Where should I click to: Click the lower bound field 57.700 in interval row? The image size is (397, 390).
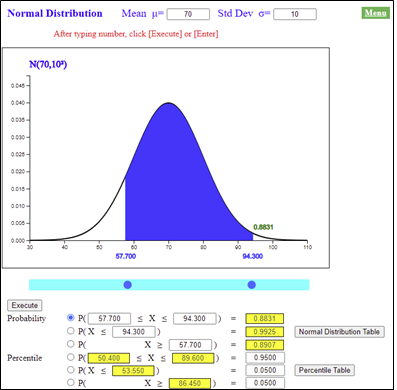pos(109,318)
